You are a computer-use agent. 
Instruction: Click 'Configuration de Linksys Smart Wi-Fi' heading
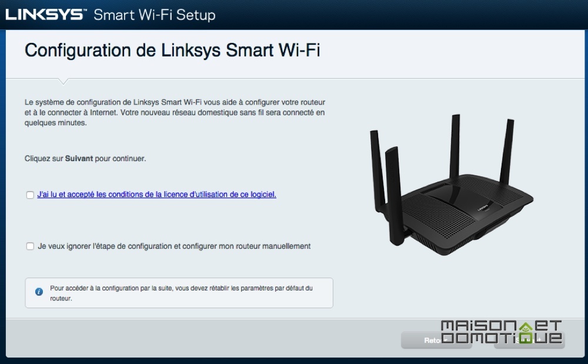click(172, 50)
